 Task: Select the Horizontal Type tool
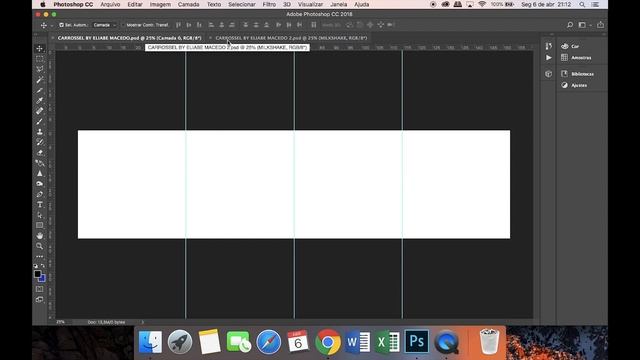tap(40, 204)
